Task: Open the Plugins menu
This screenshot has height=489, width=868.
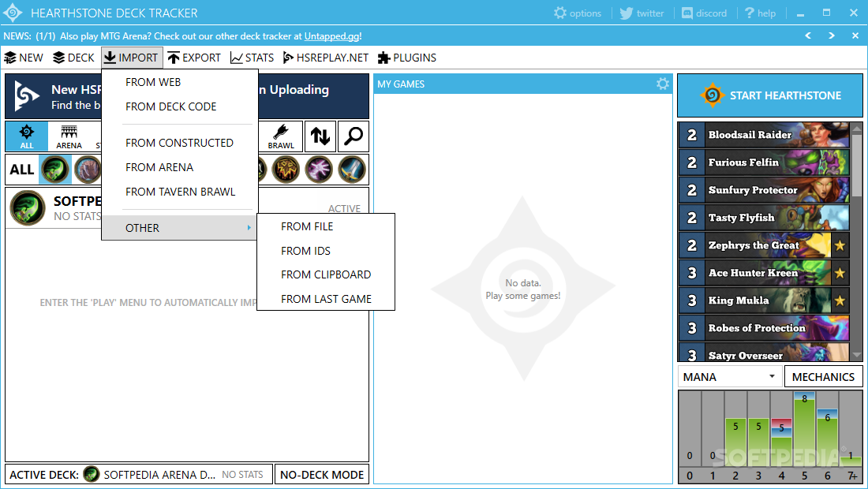Action: point(407,58)
